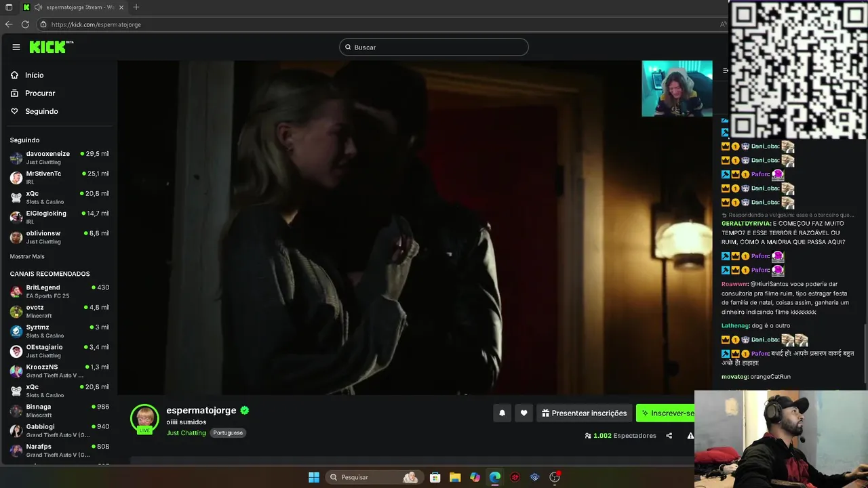
Task: Open xQc in the Seguindo list
Action: (60, 197)
